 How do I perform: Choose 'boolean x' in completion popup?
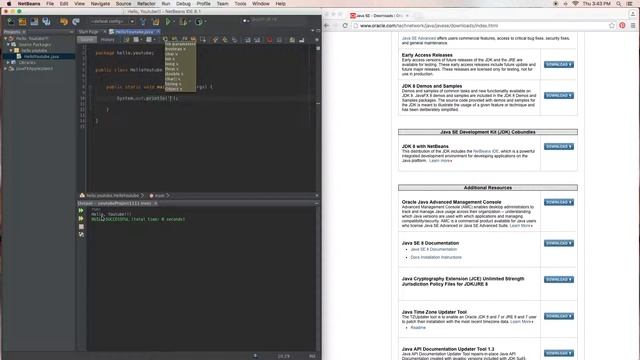[x=175, y=49]
